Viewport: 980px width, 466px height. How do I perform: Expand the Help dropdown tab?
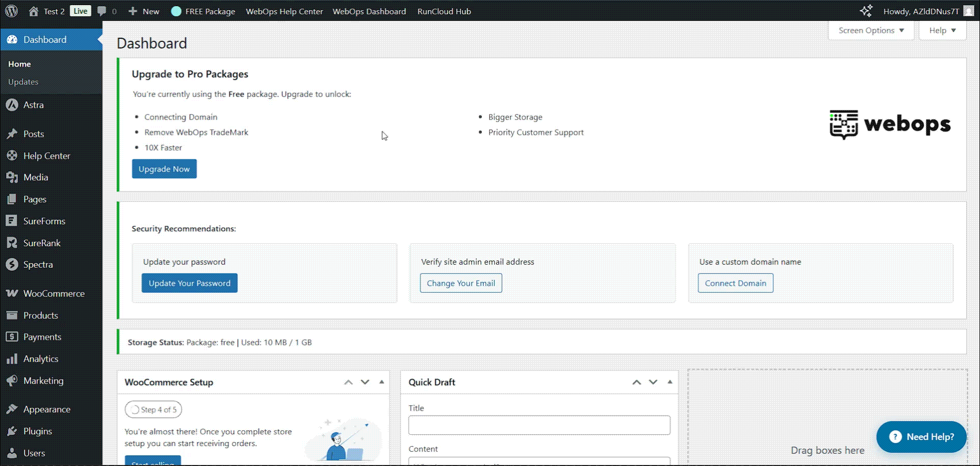(942, 31)
